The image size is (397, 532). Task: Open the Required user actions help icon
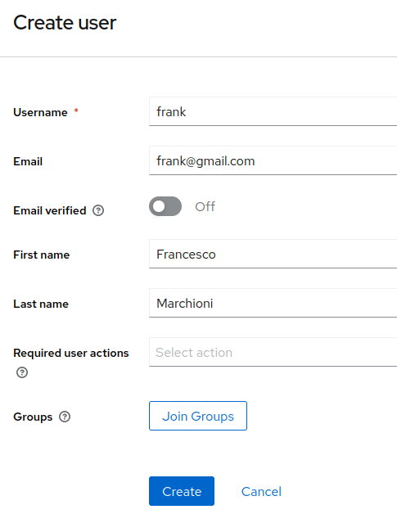click(22, 372)
